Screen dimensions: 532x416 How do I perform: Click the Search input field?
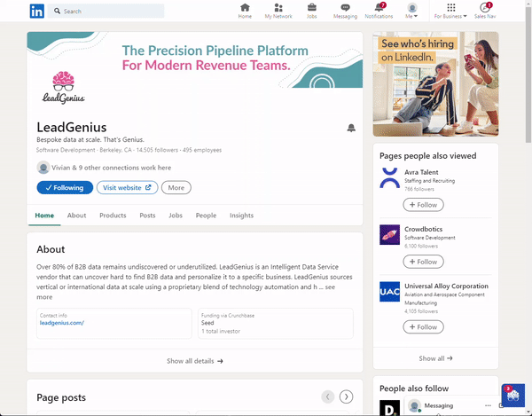tap(106, 12)
